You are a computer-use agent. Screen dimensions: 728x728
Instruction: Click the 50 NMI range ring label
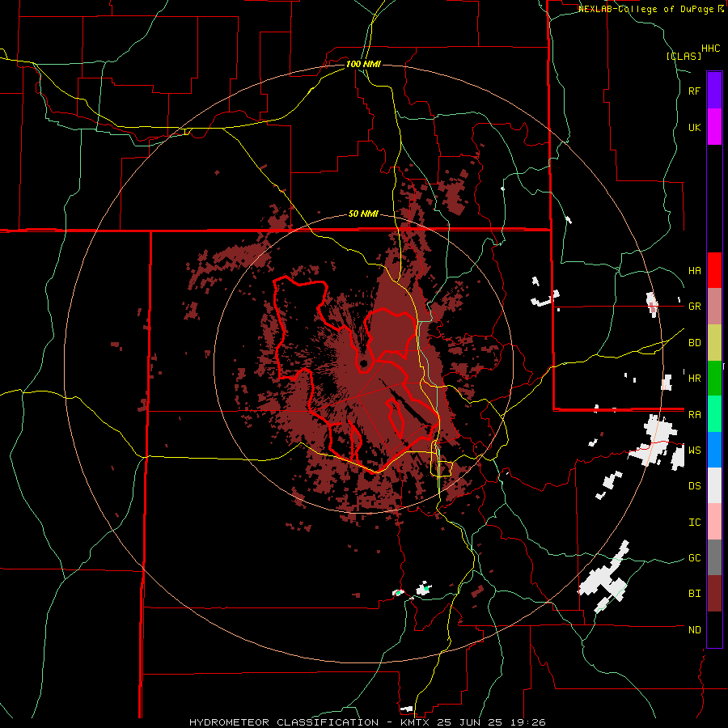click(x=363, y=214)
